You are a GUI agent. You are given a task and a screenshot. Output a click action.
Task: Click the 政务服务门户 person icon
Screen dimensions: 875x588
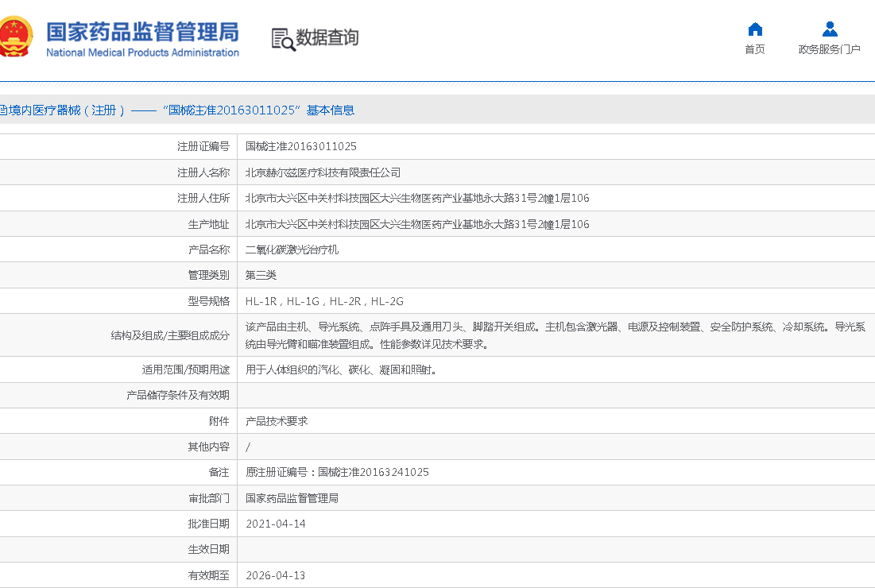(830, 29)
